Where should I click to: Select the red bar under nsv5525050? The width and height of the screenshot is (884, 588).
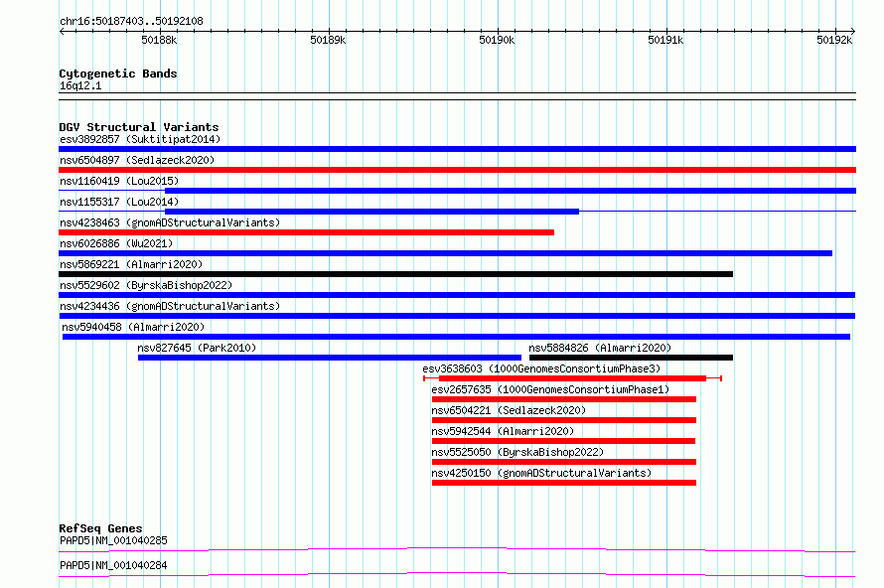click(564, 462)
